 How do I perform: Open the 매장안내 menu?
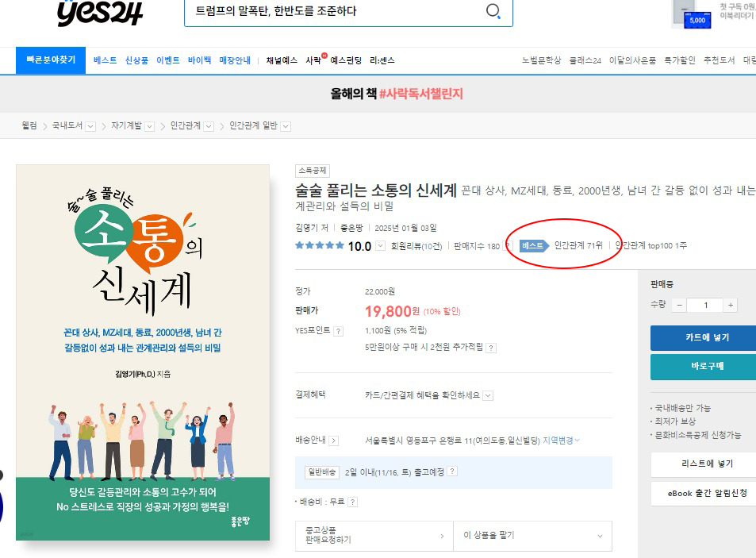click(x=235, y=60)
